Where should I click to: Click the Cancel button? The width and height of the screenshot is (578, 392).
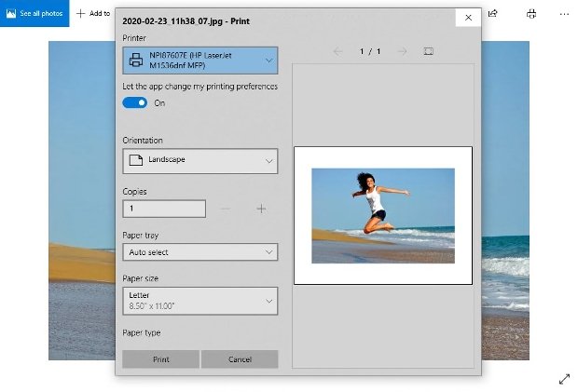[240, 359]
